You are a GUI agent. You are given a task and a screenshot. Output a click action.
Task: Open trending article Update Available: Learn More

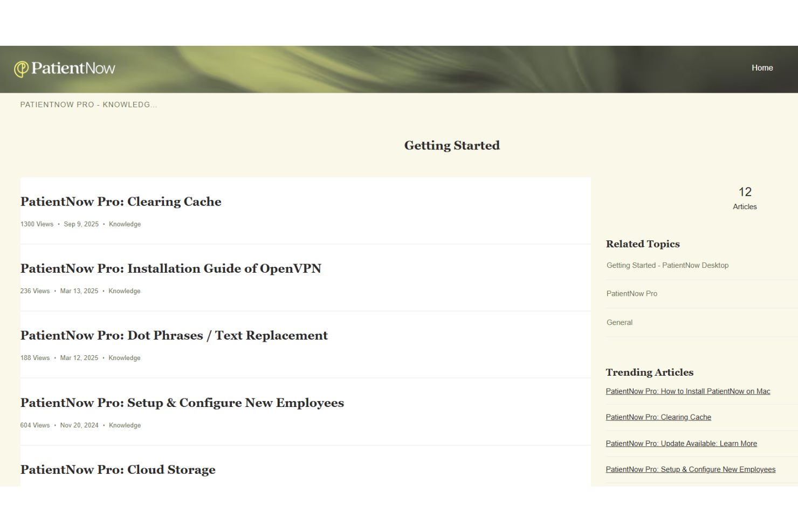pos(682,444)
